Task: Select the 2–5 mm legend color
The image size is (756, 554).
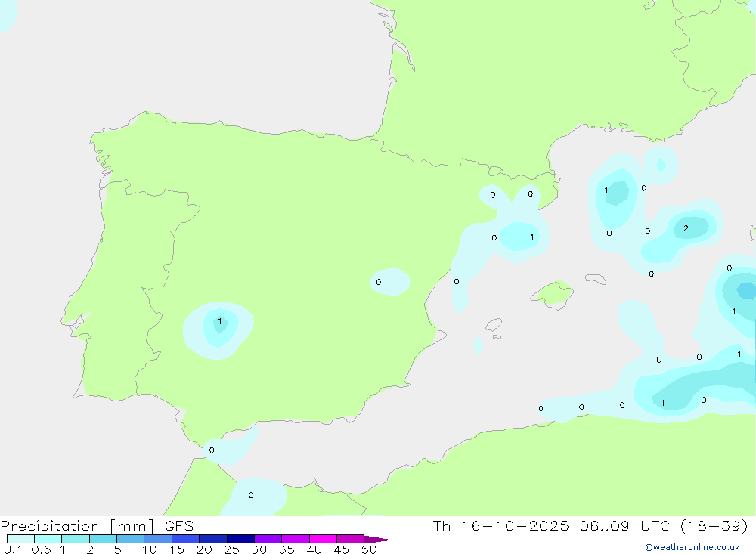Action: (x=103, y=539)
